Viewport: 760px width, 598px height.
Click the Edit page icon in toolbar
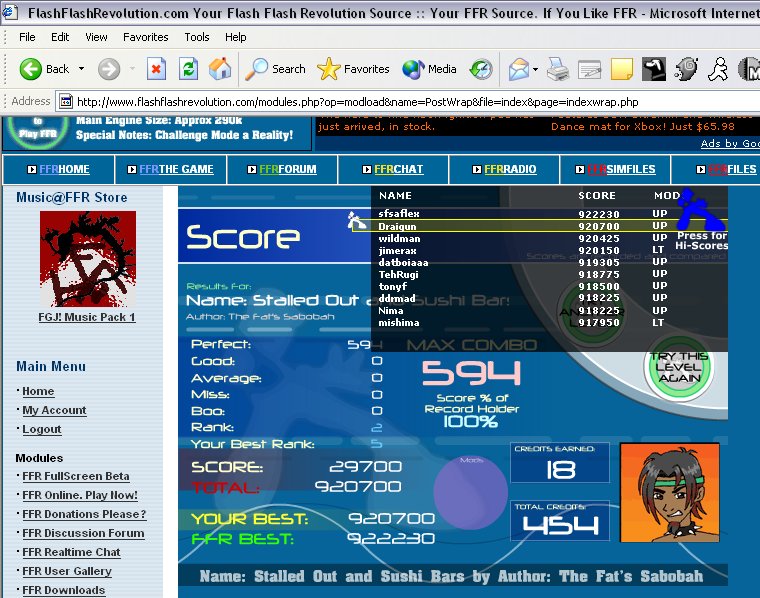pyautogui.click(x=590, y=69)
